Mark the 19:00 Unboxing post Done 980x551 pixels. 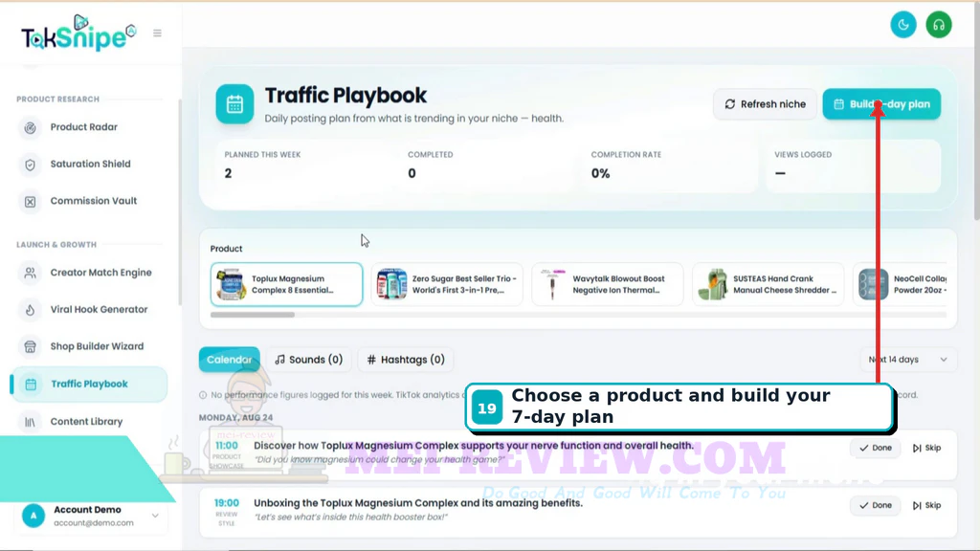(875, 505)
